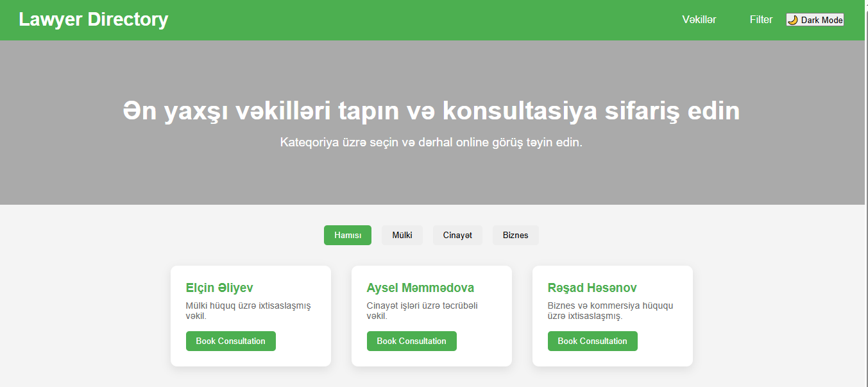Image resolution: width=868 pixels, height=387 pixels.
Task: Click the hero headline about finding lawyers
Action: (431, 111)
